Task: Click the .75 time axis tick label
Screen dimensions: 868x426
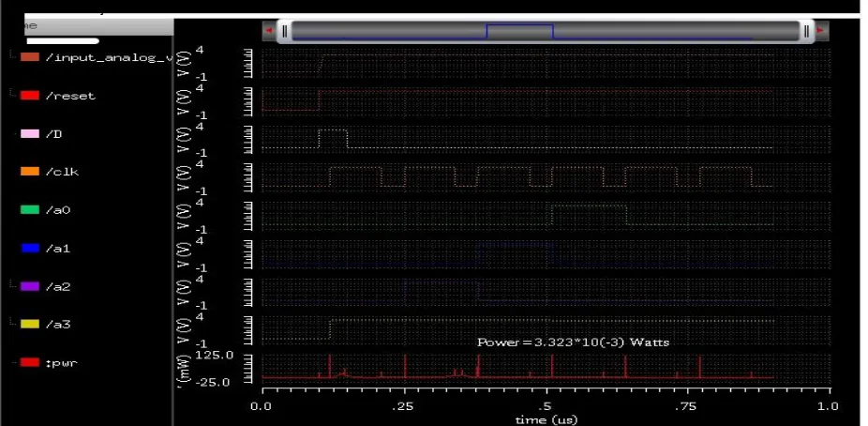Action: tap(686, 407)
